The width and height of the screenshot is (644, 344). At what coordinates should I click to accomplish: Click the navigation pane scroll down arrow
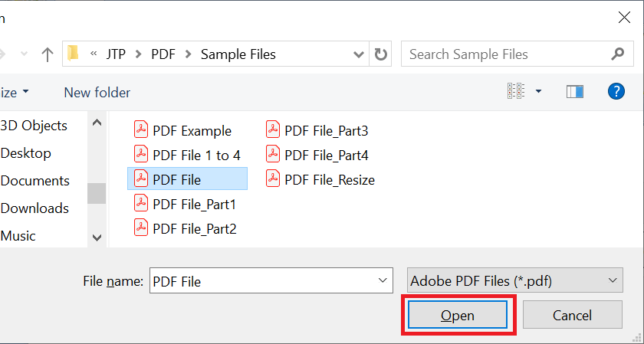[97, 238]
